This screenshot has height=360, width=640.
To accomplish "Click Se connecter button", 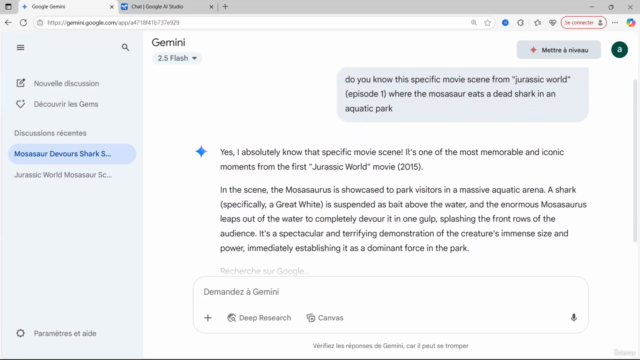I will 583,23.
